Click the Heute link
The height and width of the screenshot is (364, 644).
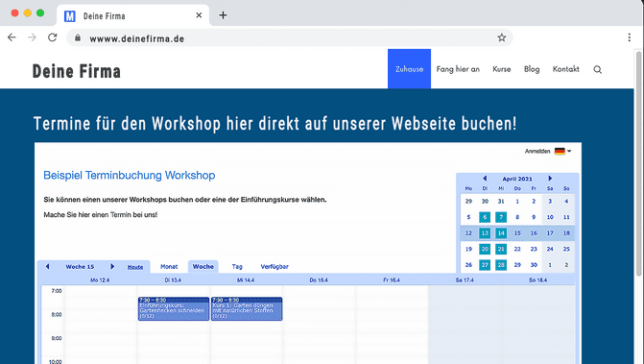(x=135, y=267)
